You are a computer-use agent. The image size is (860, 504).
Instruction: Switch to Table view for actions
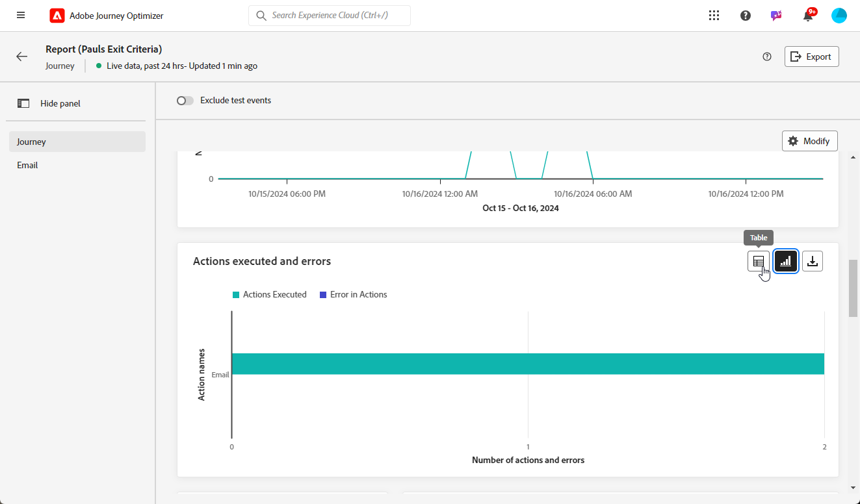(x=758, y=261)
